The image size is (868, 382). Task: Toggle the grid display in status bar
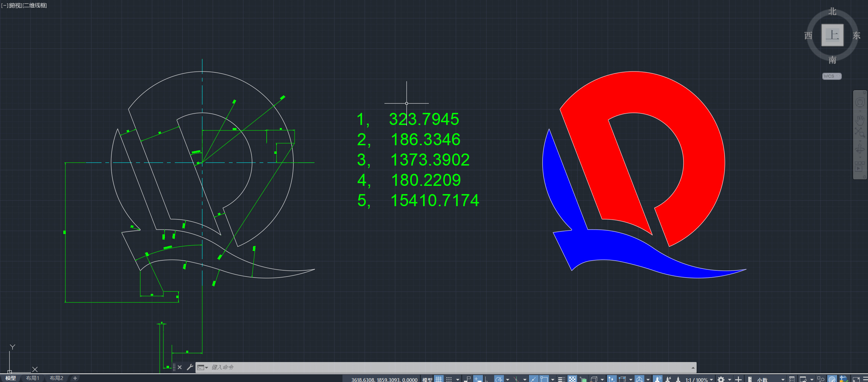click(x=438, y=379)
